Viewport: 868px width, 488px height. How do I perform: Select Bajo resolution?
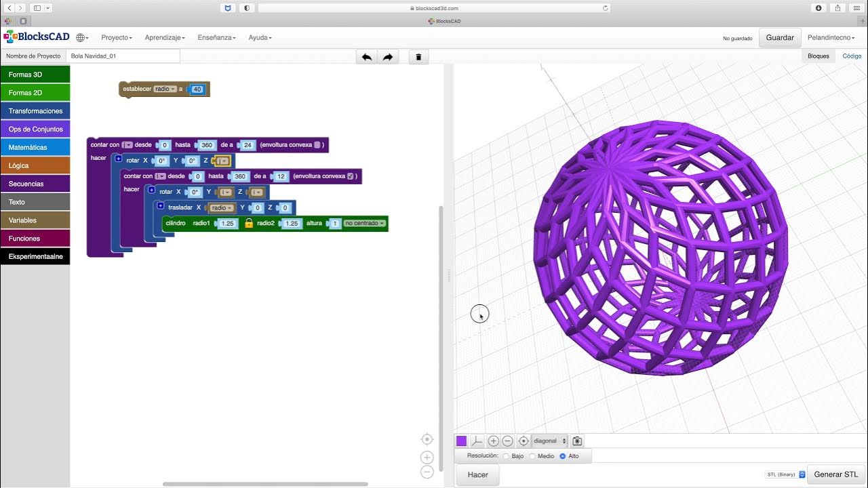pos(506,456)
